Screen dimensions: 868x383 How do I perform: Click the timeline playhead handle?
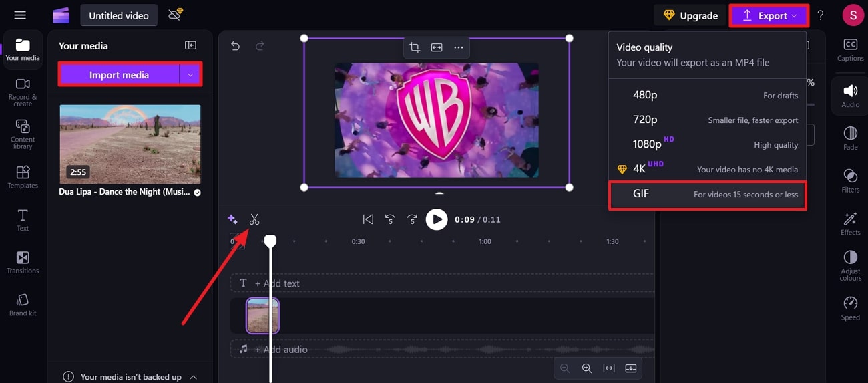(x=270, y=241)
